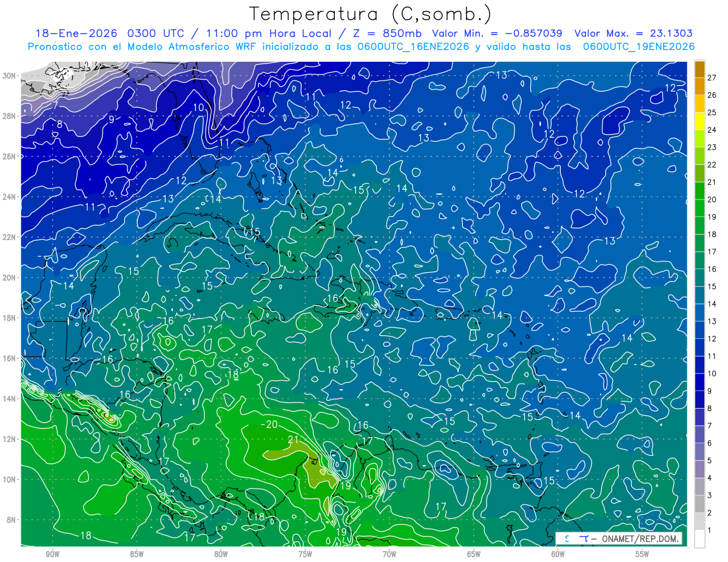Screen dimensions: 728x562
Task: Click the '21' contour label on the map
Action: [294, 440]
